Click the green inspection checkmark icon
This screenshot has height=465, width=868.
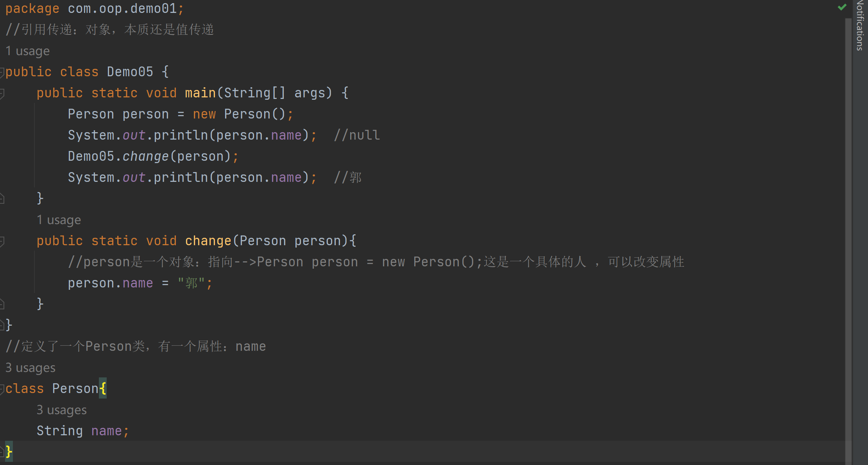pos(842,7)
